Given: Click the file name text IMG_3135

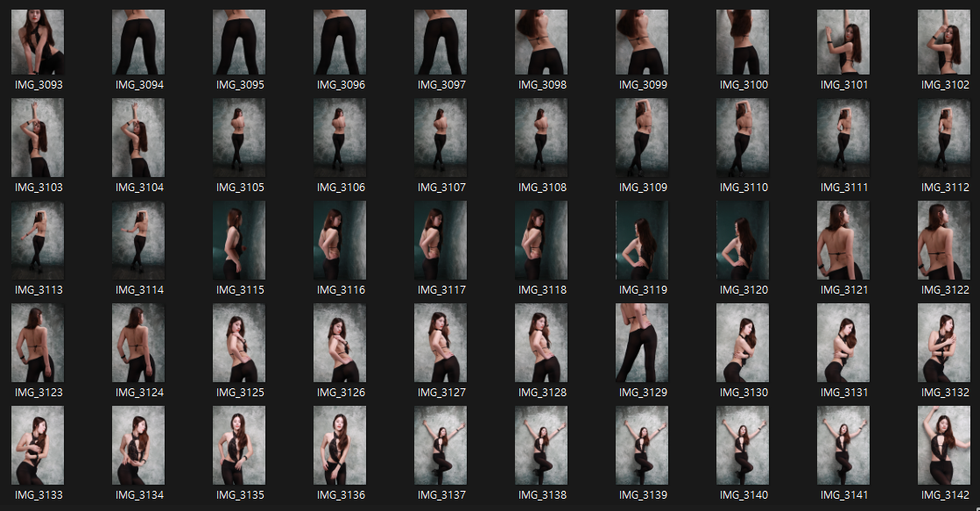Looking at the screenshot, I should [240, 495].
